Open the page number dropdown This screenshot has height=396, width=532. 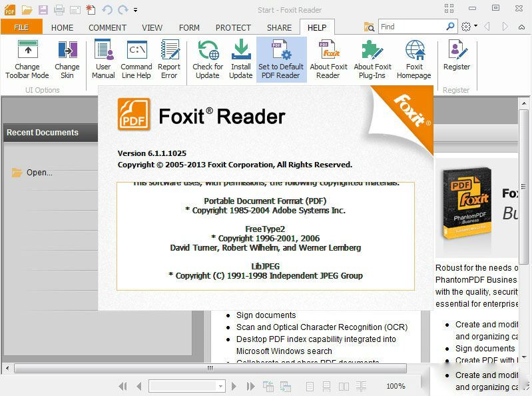pos(220,386)
